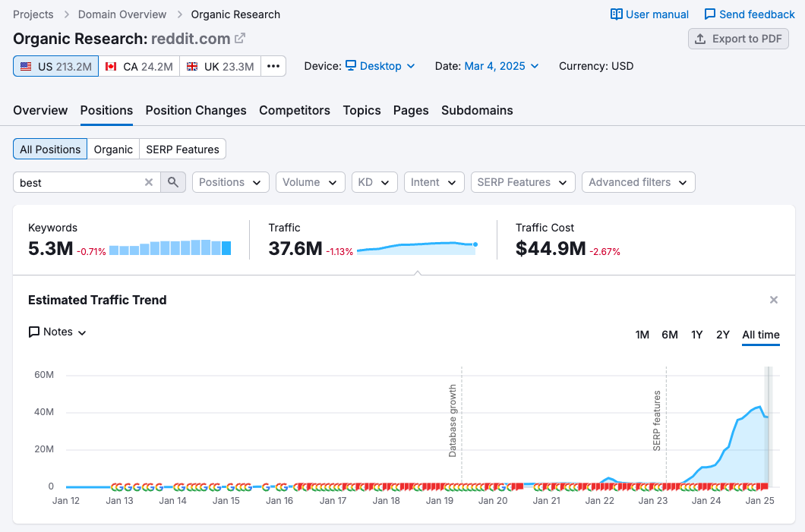Expand the Device Desktop dropdown
This screenshot has height=532, width=805.
[x=380, y=66]
